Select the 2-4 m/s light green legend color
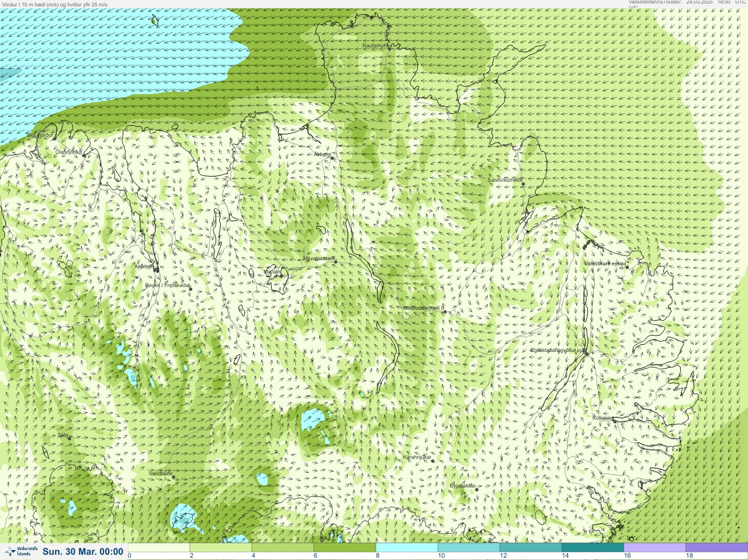 (x=221, y=548)
